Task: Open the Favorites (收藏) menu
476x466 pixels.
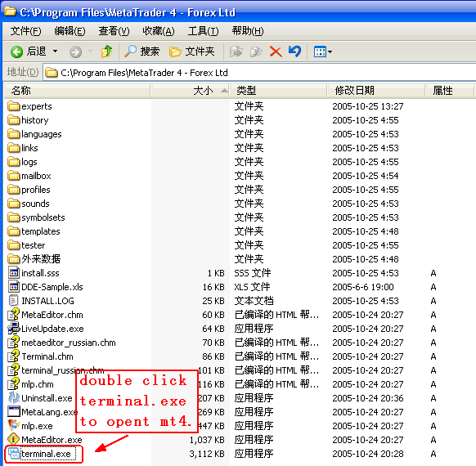Action: pos(159,31)
